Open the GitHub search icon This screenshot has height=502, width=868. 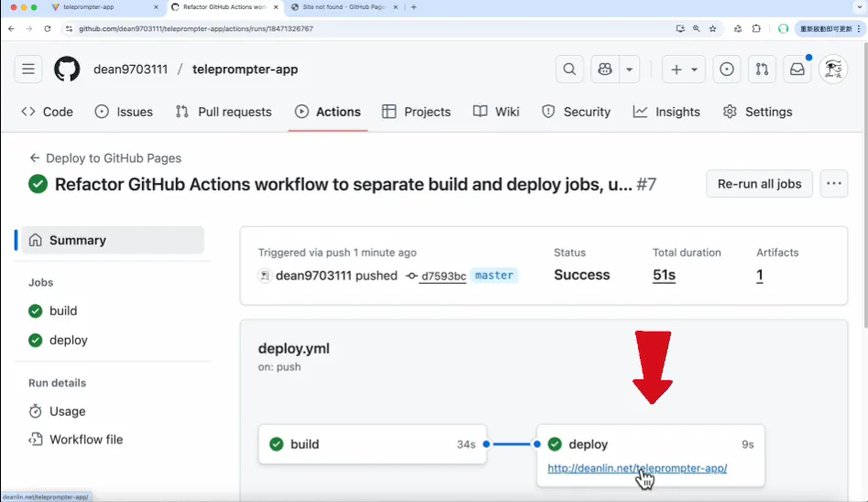pos(569,70)
